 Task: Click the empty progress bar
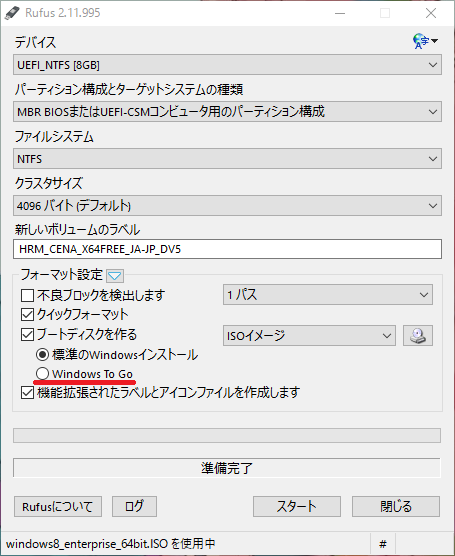(227, 435)
